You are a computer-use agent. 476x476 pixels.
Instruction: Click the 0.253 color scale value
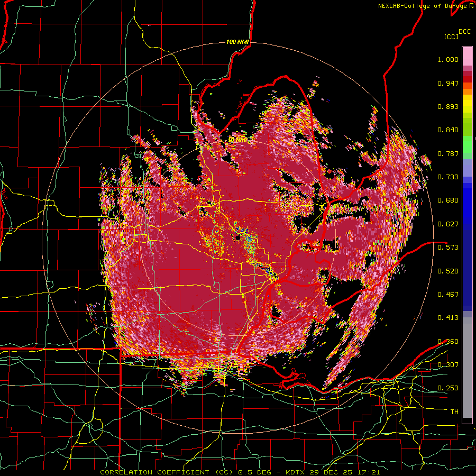448,388
